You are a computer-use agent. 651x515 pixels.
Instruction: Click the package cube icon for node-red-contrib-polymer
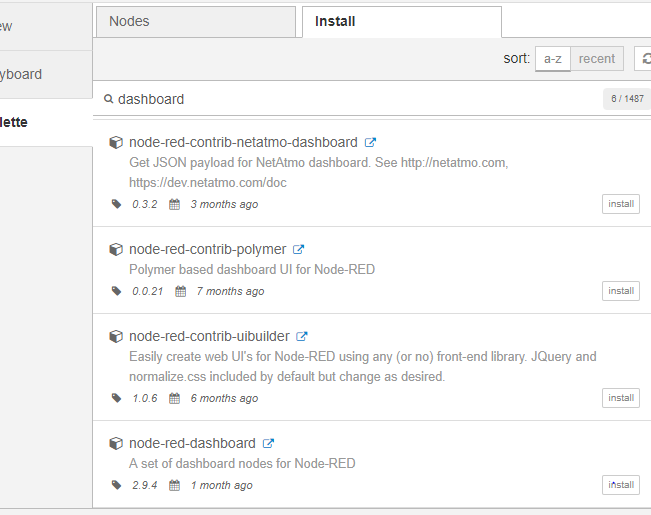(x=116, y=249)
